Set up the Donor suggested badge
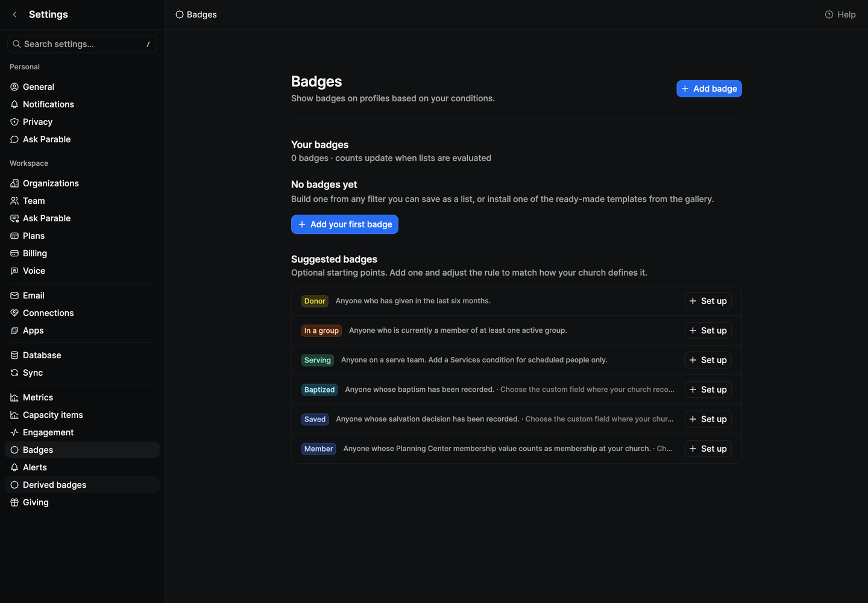868x603 pixels. (708, 301)
